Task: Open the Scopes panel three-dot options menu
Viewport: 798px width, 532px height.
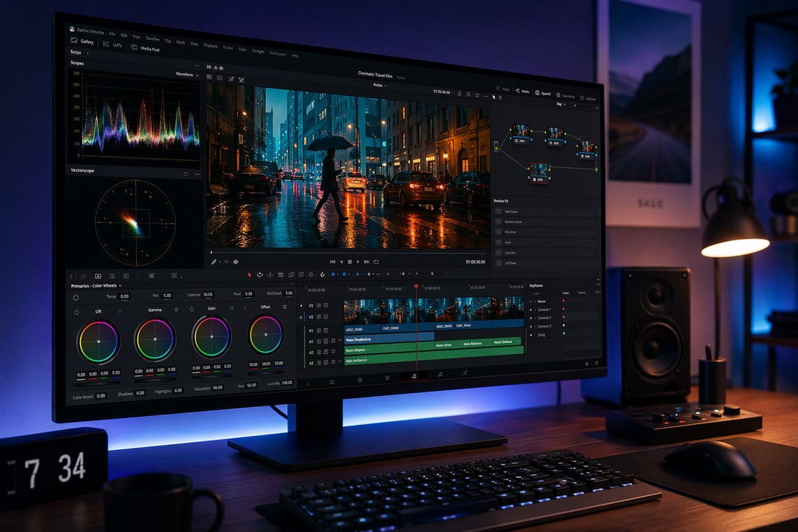Action: (197, 66)
